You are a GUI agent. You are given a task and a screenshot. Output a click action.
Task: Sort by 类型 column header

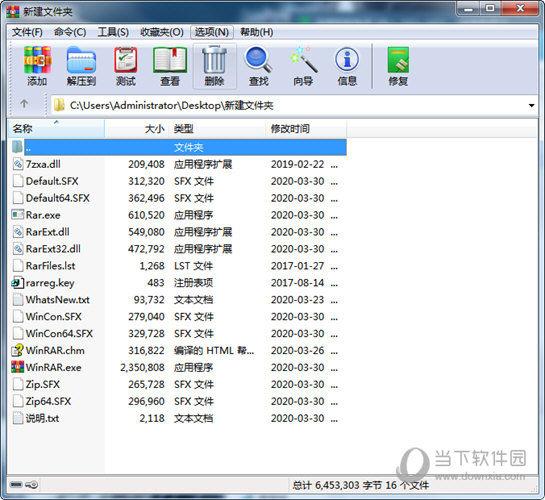coord(218,129)
